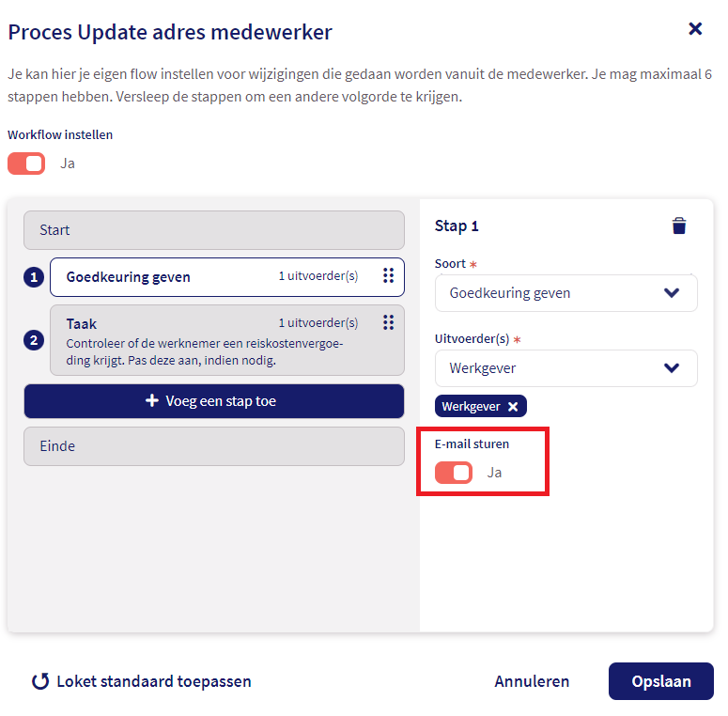The image size is (728, 716).
Task: Delete Stap 1 with trash icon
Action: pyautogui.click(x=679, y=226)
